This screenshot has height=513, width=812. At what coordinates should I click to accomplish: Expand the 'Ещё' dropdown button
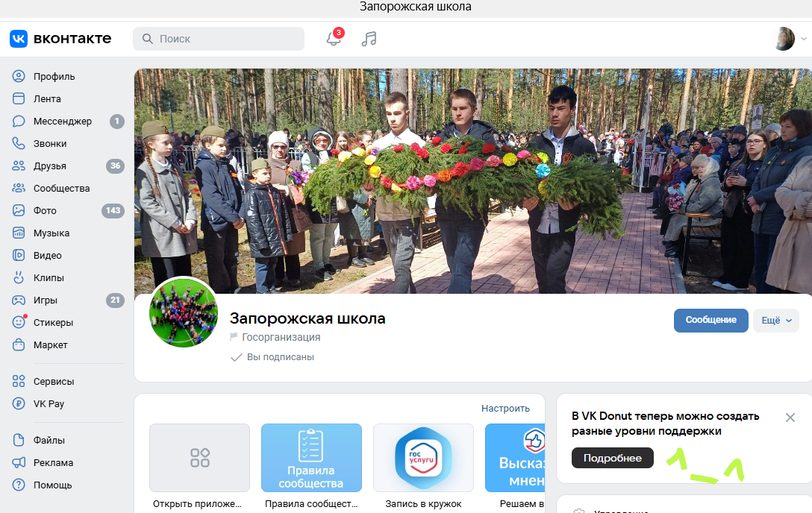tap(776, 321)
